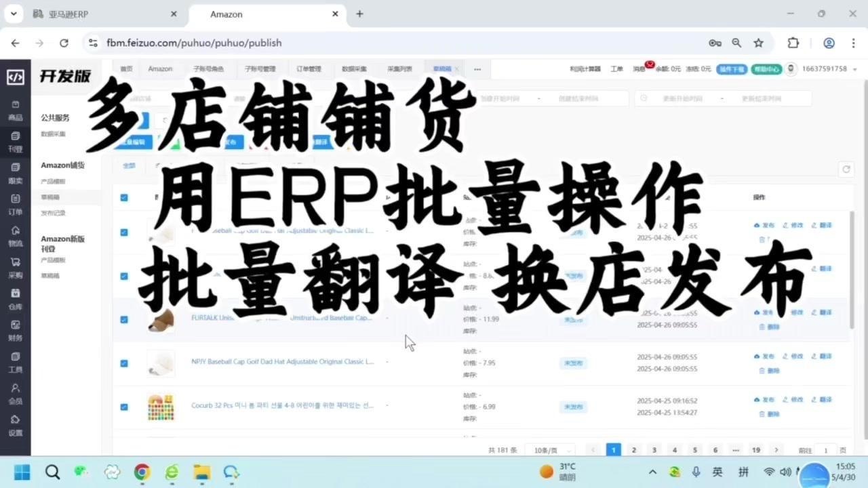Screen dimensions: 868x488
Task: Switch to 亚马逊ERP browser tab
Action: coord(105,14)
